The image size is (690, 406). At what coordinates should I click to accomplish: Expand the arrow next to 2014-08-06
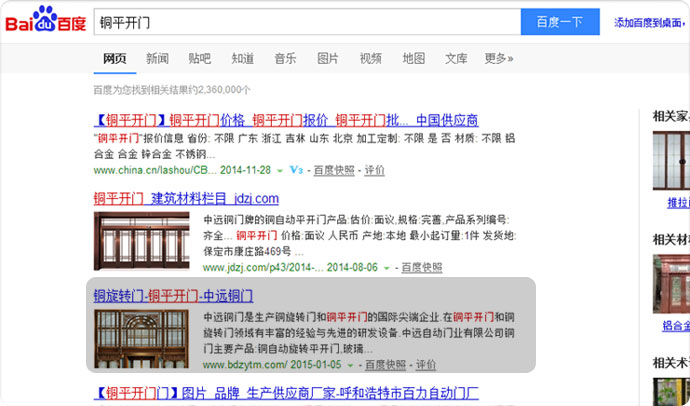tap(387, 268)
